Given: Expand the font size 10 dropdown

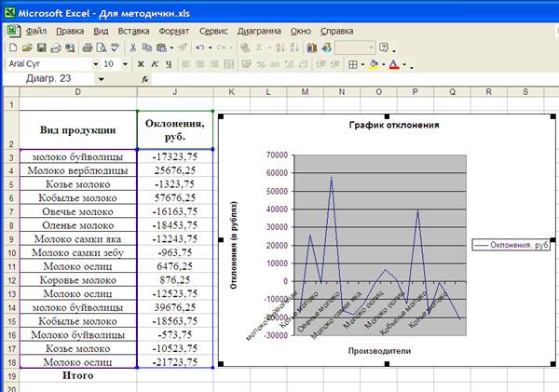Looking at the screenshot, I should click(x=125, y=64).
